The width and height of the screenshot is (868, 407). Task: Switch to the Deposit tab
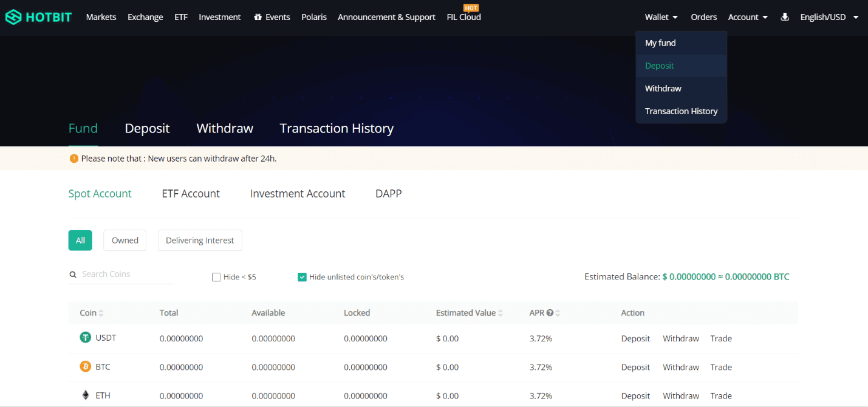(x=147, y=128)
